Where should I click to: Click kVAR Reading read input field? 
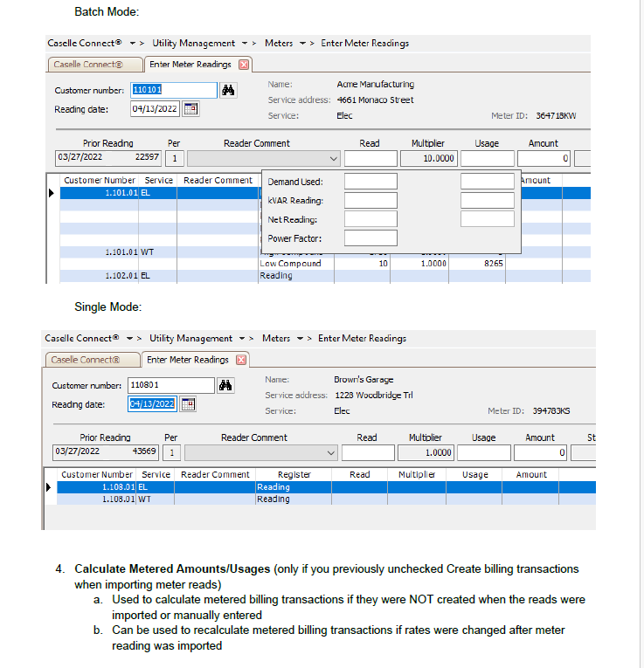pyautogui.click(x=370, y=200)
